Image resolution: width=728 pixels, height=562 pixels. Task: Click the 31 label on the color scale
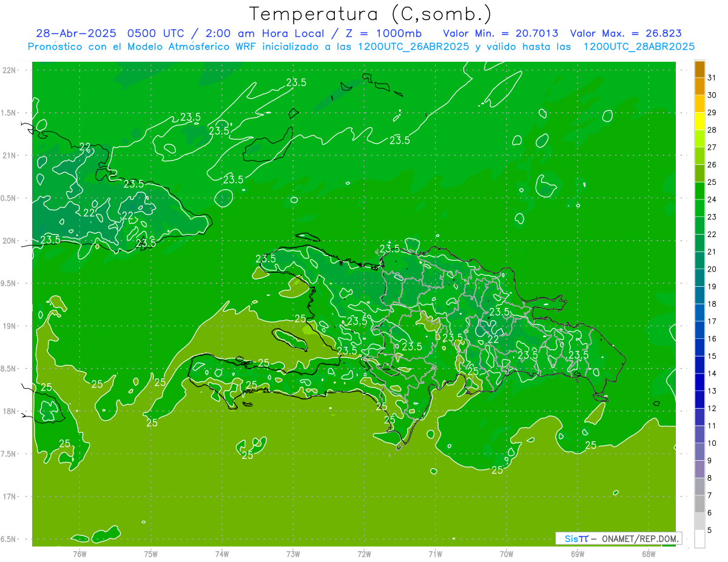[712, 78]
